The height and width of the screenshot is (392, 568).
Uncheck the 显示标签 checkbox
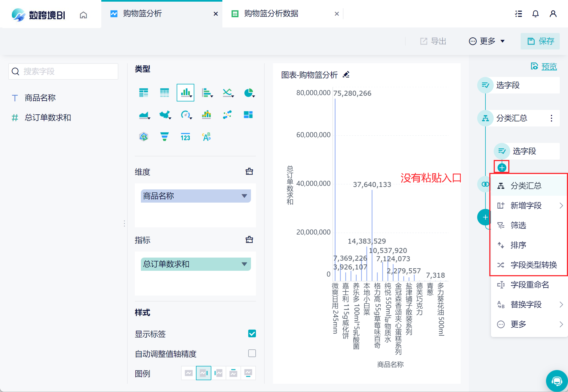point(252,333)
